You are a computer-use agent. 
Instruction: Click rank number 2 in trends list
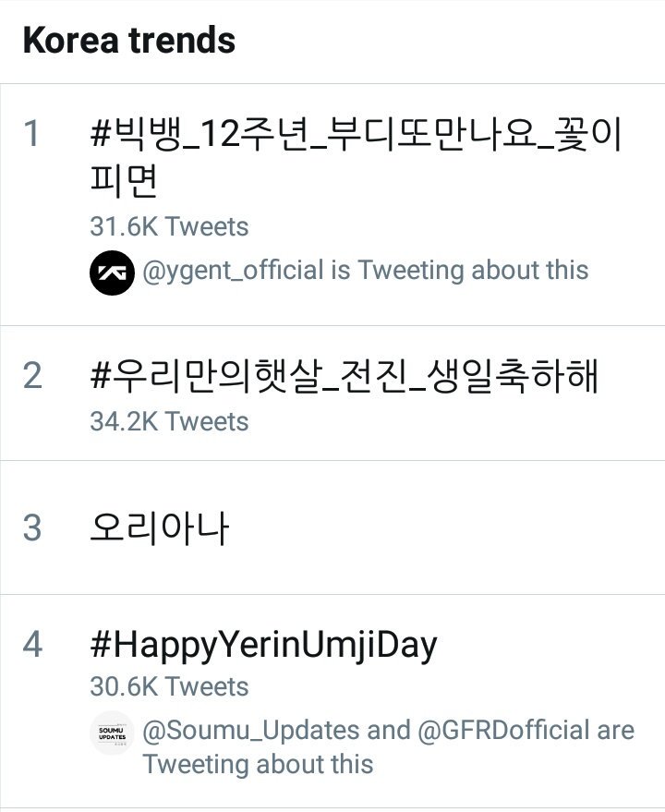32,376
